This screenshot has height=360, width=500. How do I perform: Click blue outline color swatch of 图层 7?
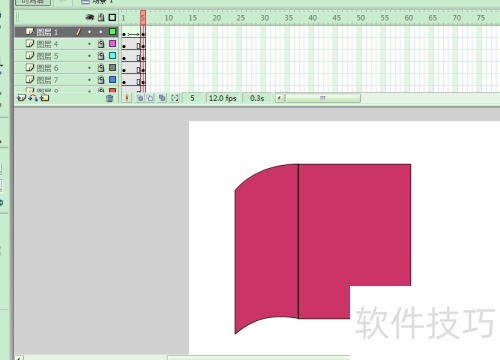coord(113,79)
